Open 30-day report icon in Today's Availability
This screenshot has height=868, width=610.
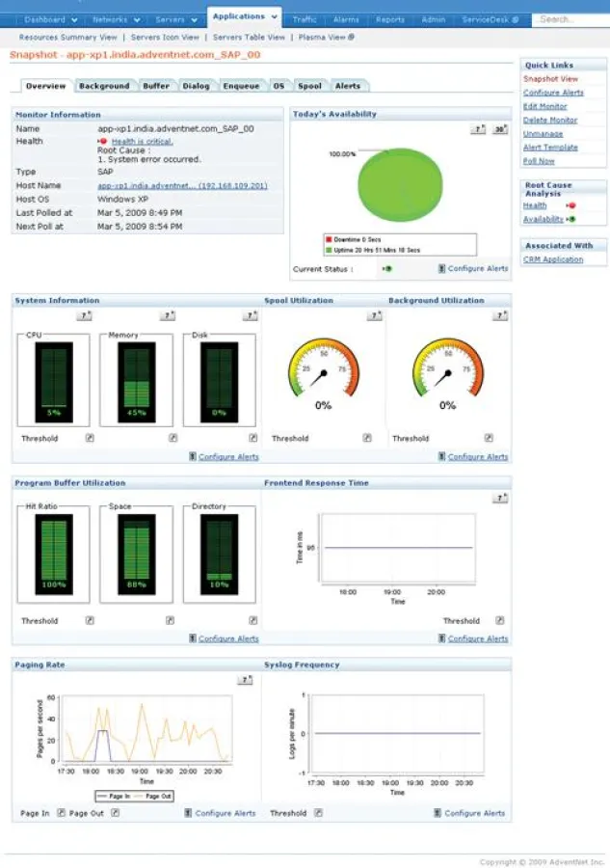pyautogui.click(x=500, y=129)
